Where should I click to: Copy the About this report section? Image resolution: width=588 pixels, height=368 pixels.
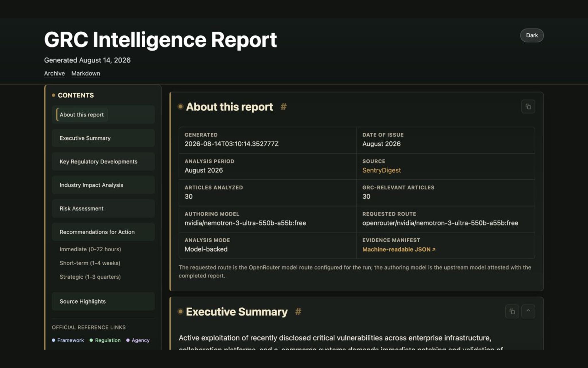click(528, 107)
